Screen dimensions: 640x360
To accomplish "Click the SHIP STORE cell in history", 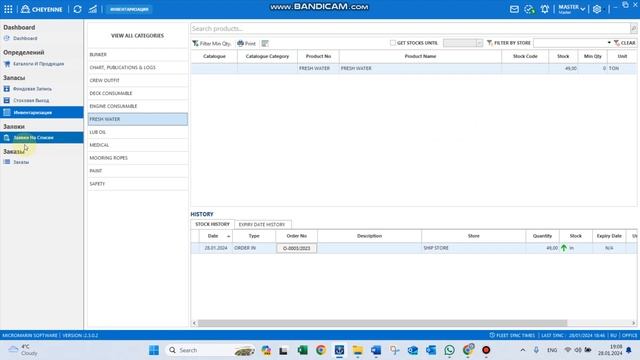I will click(x=473, y=248).
